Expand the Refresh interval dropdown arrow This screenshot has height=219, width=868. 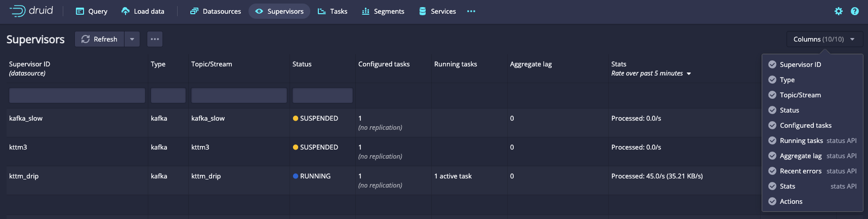click(x=132, y=39)
